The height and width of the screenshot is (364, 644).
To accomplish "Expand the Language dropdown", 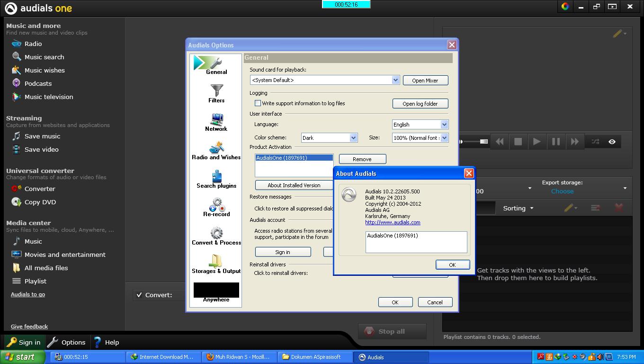I will [x=444, y=125].
